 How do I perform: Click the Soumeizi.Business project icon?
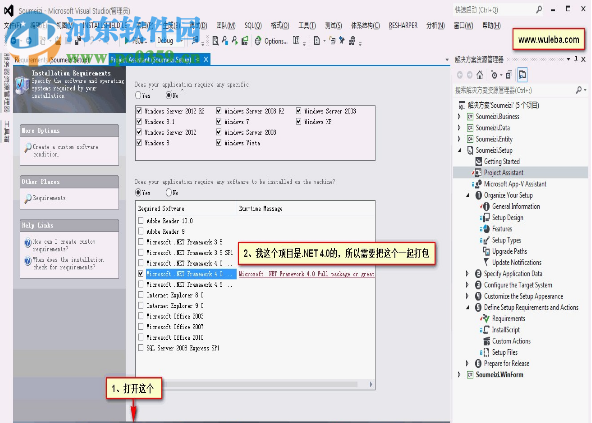(470, 116)
